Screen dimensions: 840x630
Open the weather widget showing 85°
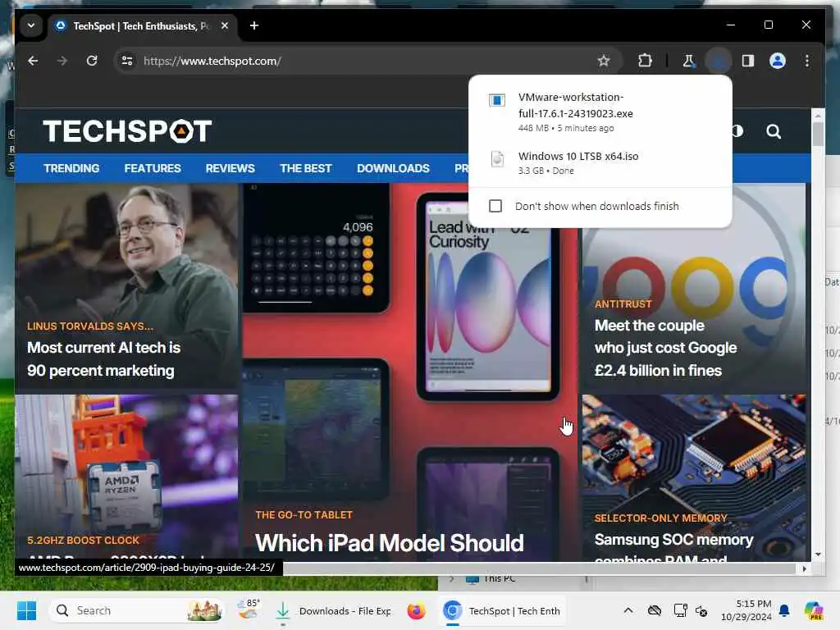coord(249,610)
